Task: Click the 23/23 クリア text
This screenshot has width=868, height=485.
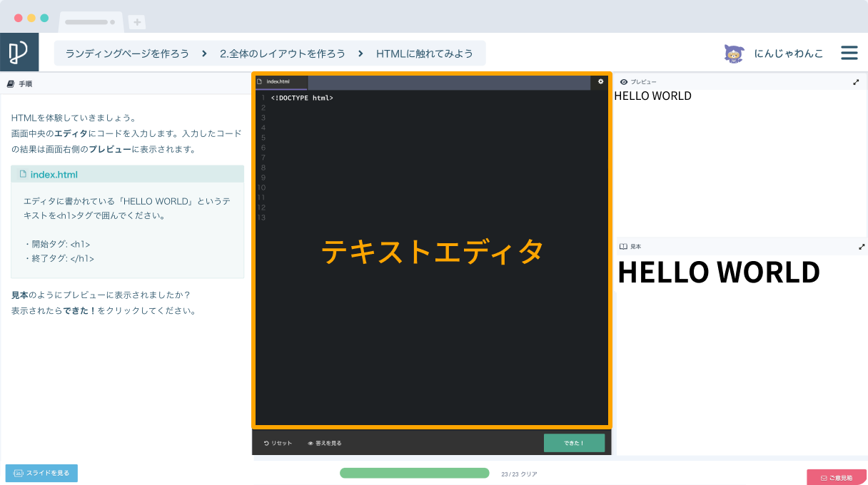Action: (519, 474)
